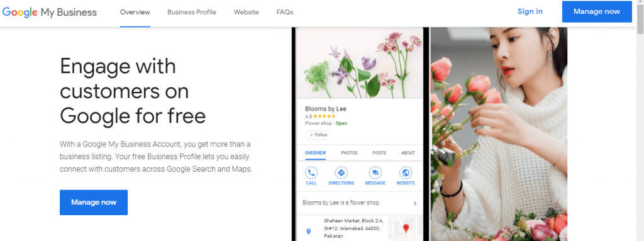
Task: Click the 'Engage with customers on Google' heading
Action: tap(133, 91)
